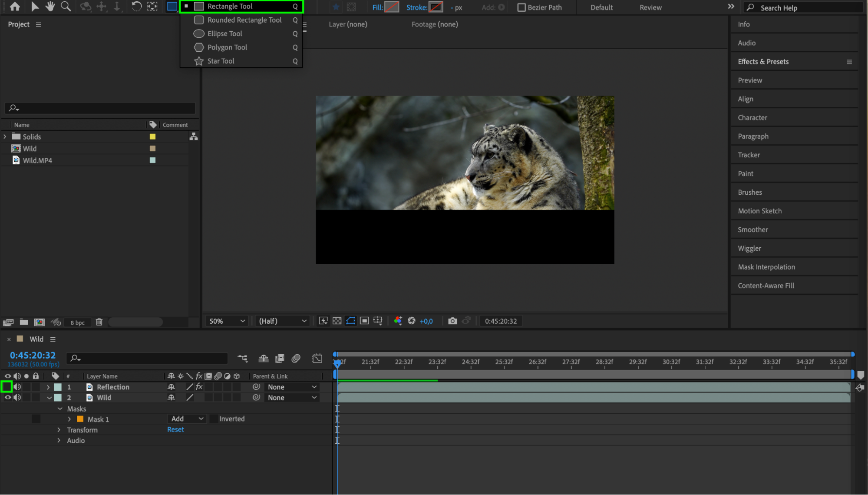
Task: Select the Zoom magnifier tool
Action: (66, 7)
